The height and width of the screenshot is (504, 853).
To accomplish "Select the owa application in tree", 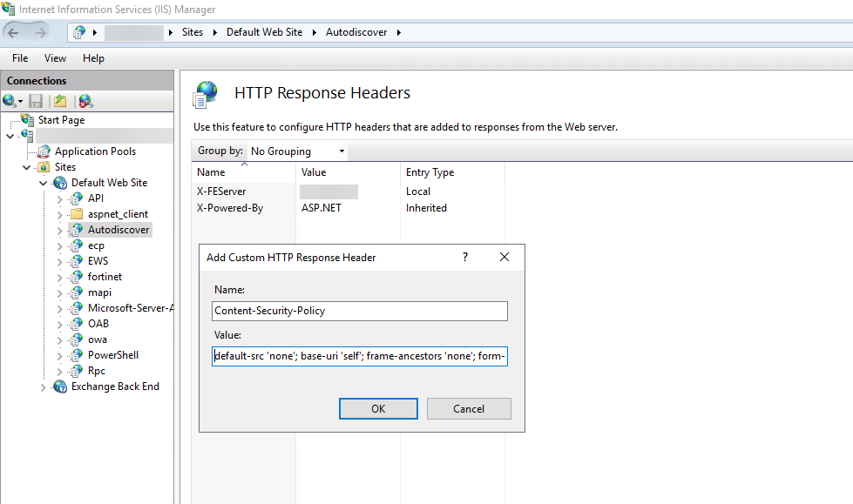I will (97, 339).
